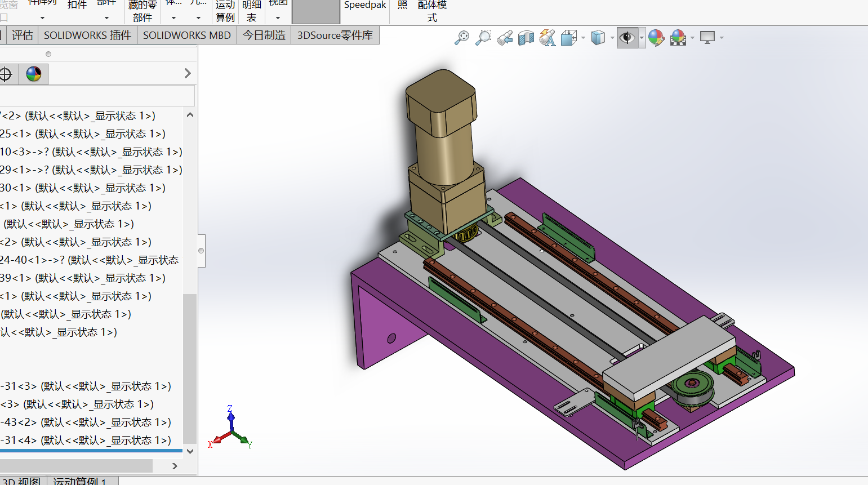Select tree component row -31<4>
This screenshot has height=485, width=868.
coord(86,440)
